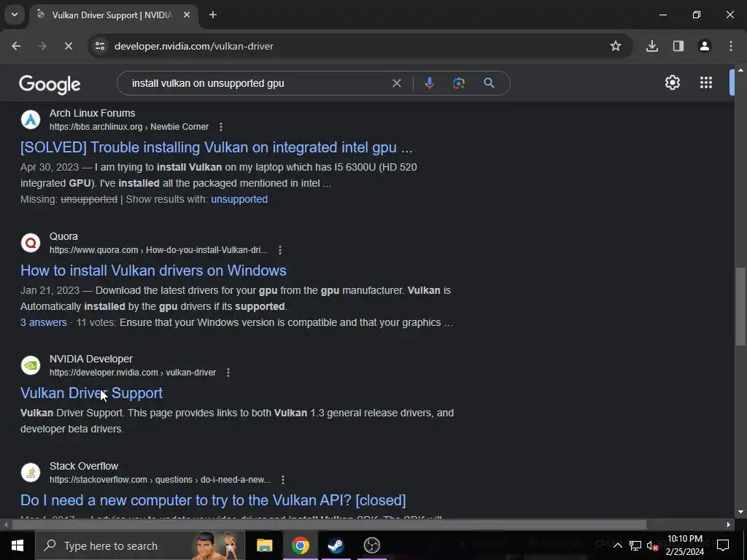Open the 3 answers link
This screenshot has height=560, width=747.
[x=43, y=322]
